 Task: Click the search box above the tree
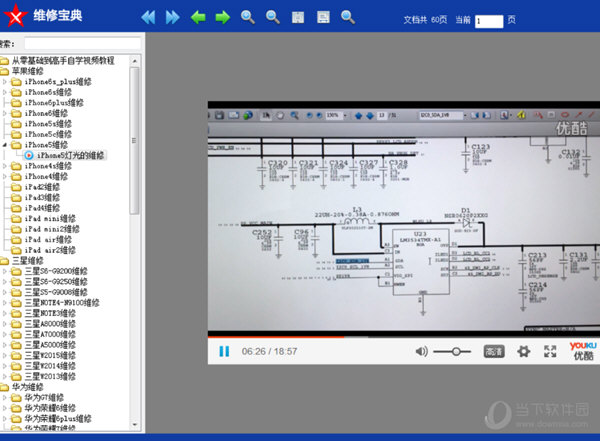click(83, 43)
